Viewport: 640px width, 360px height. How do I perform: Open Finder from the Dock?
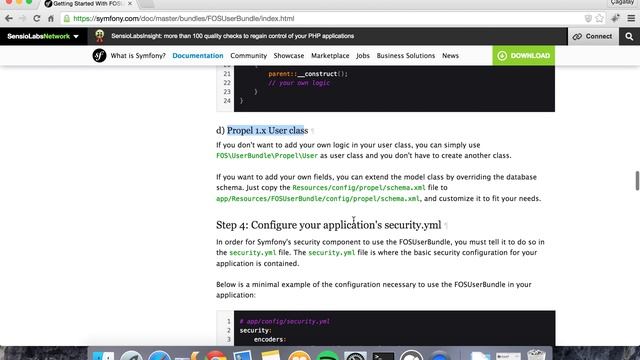point(103,355)
